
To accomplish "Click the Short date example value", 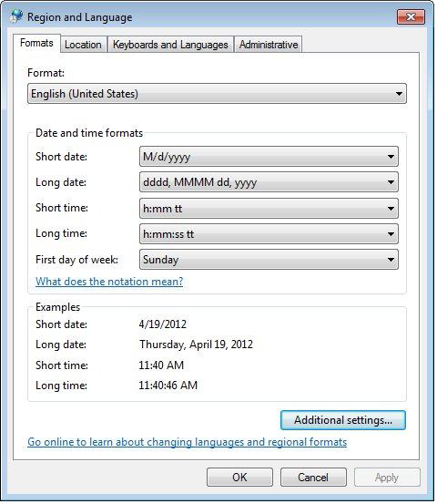I will (162, 324).
